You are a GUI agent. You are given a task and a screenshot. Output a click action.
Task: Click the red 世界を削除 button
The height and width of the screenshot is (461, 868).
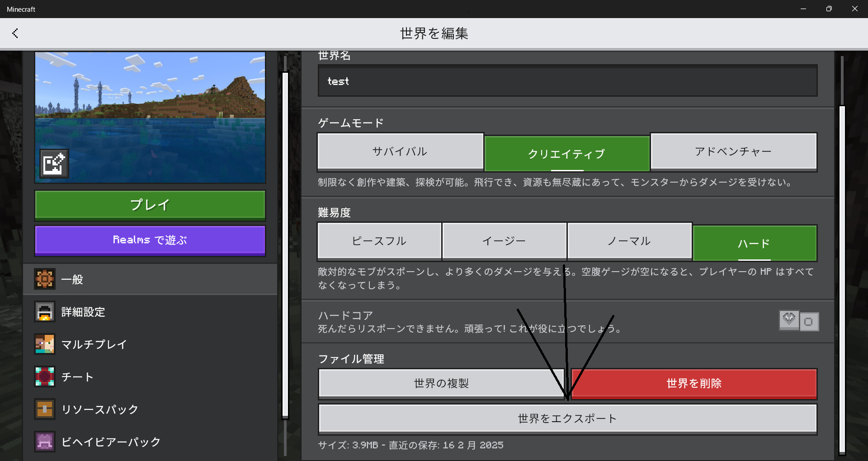point(694,383)
